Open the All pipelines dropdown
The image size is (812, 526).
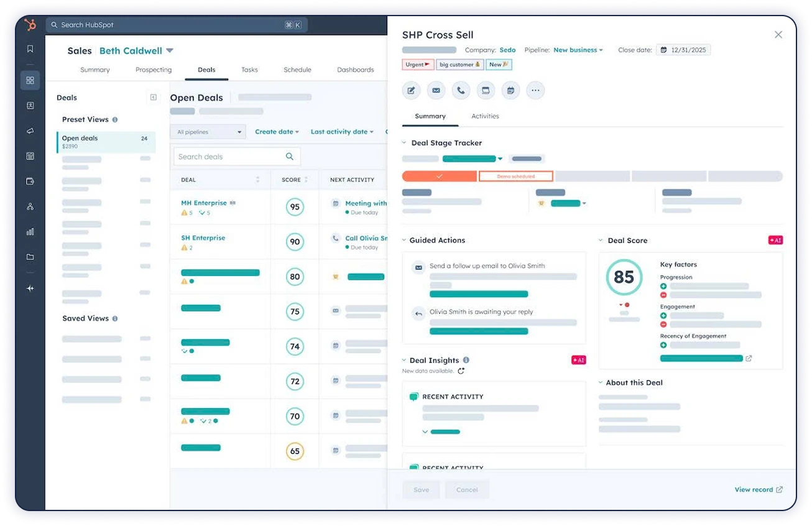[x=208, y=132]
